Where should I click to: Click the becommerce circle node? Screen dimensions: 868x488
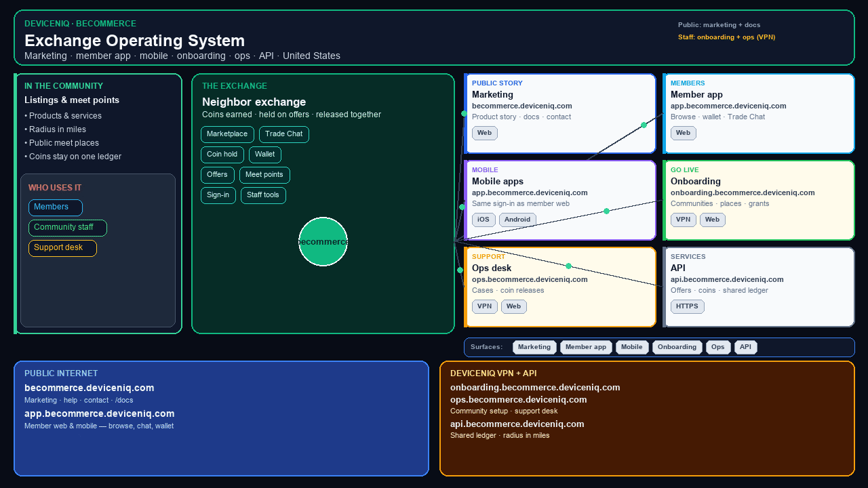323,242
